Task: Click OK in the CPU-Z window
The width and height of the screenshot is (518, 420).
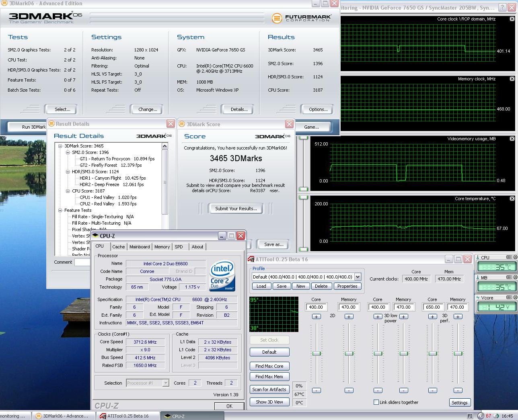Action: coord(229,406)
